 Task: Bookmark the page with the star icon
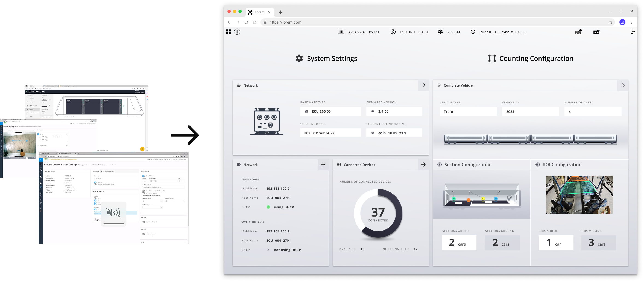pyautogui.click(x=610, y=22)
